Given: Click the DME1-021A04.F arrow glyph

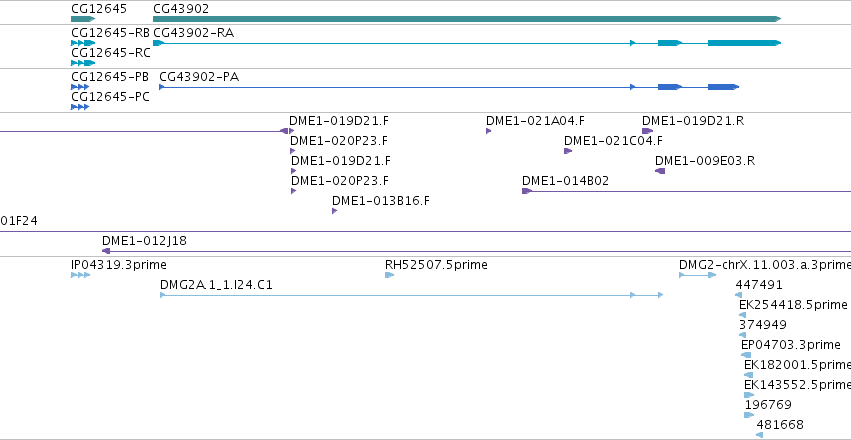Looking at the screenshot, I should 488,131.
